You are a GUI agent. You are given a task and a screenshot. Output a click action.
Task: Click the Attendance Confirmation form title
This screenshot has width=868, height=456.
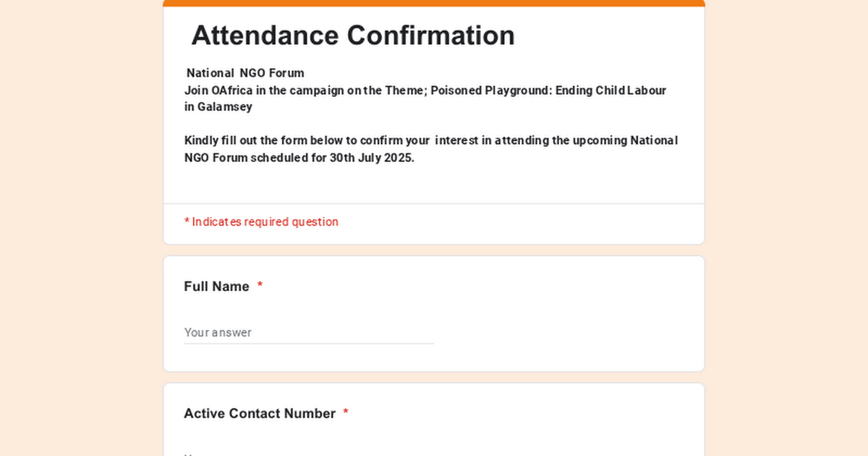tap(354, 35)
